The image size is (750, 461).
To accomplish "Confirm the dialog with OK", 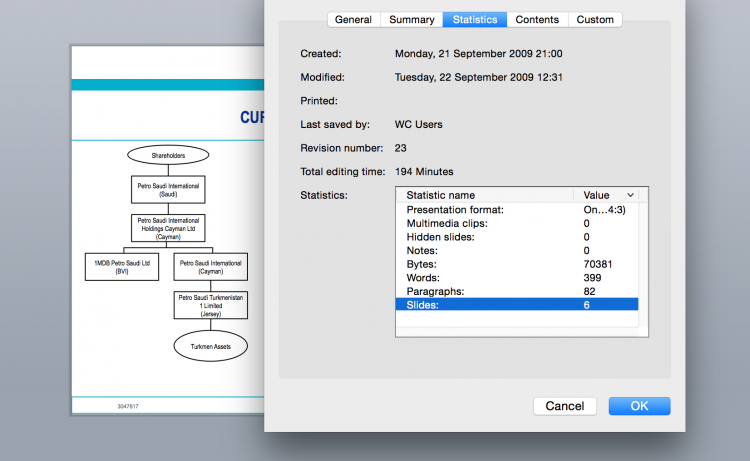I will tap(640, 406).
